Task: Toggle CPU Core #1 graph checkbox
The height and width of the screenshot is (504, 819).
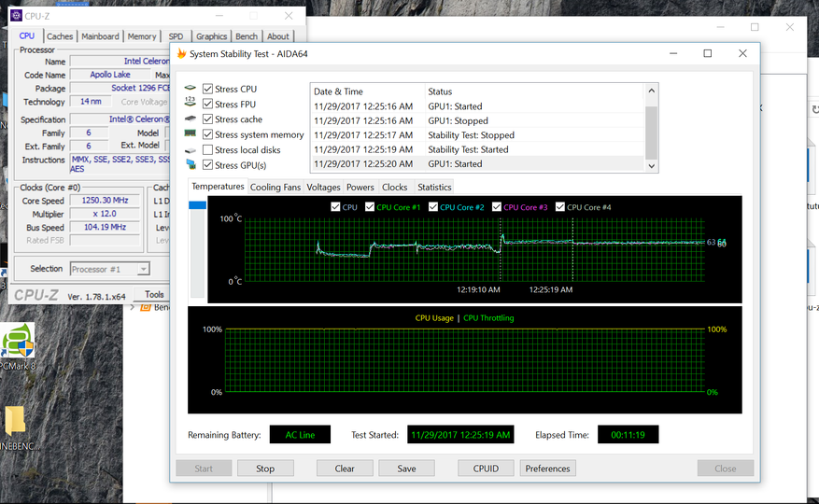Action: pyautogui.click(x=370, y=207)
